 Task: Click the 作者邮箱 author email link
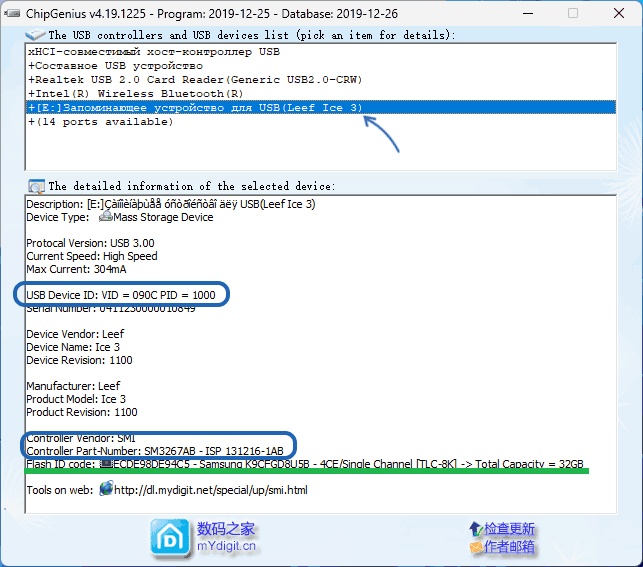(x=510, y=547)
